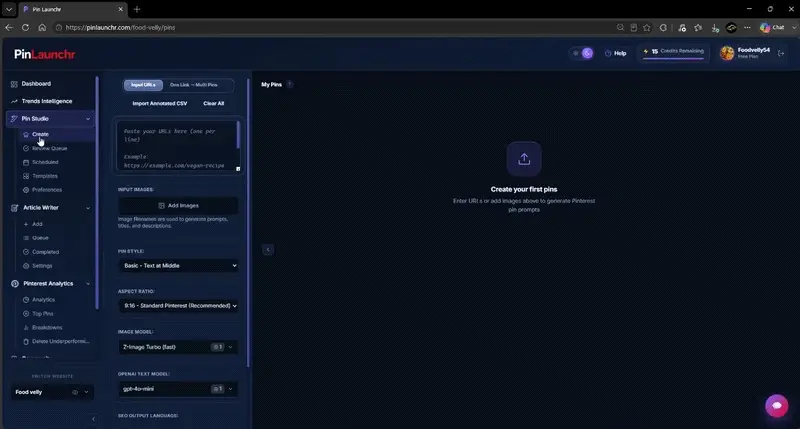Open the OpenAI Text Model dropdown
This screenshot has width=800, height=429.
click(x=179, y=389)
